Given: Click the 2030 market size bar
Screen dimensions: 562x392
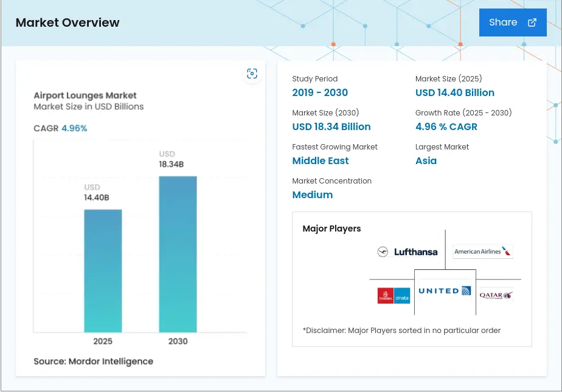Looking at the screenshot, I should coord(178,254).
